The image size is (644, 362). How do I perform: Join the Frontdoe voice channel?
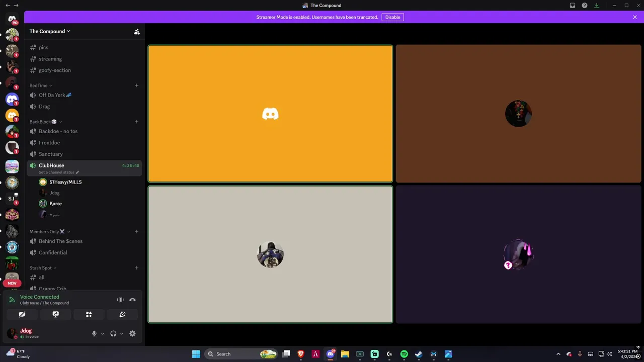coord(84,143)
